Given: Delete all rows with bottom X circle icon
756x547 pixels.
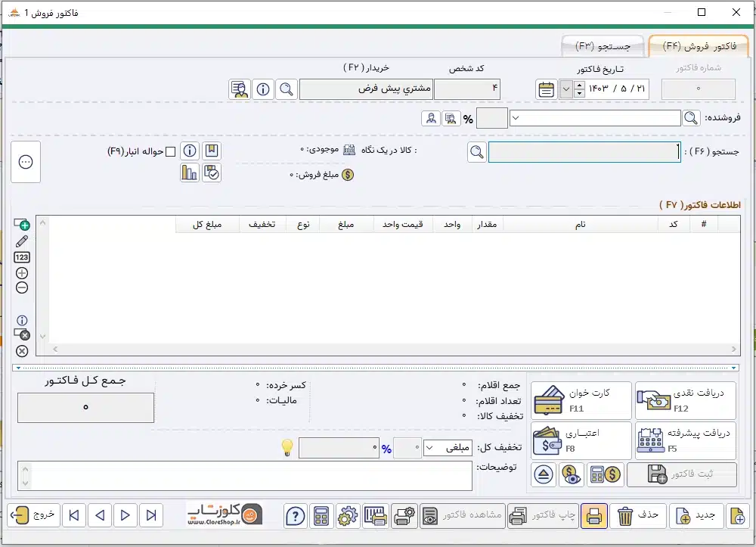Looking at the screenshot, I should [22, 351].
